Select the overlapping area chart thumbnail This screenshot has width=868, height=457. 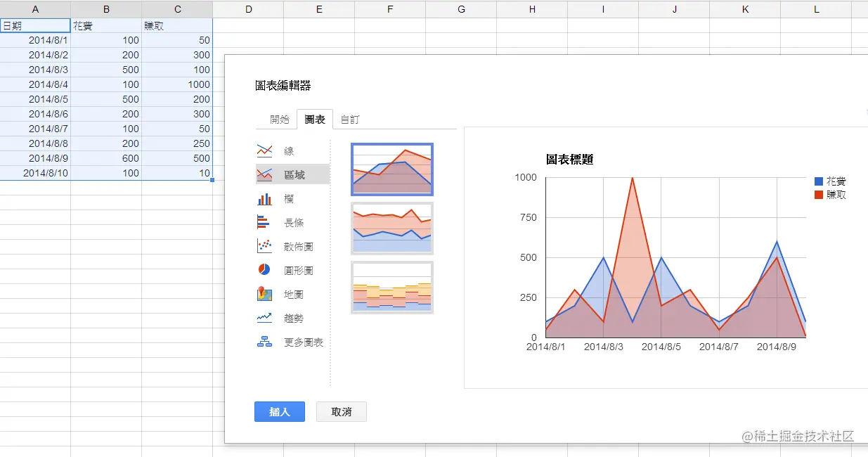pyautogui.click(x=392, y=169)
